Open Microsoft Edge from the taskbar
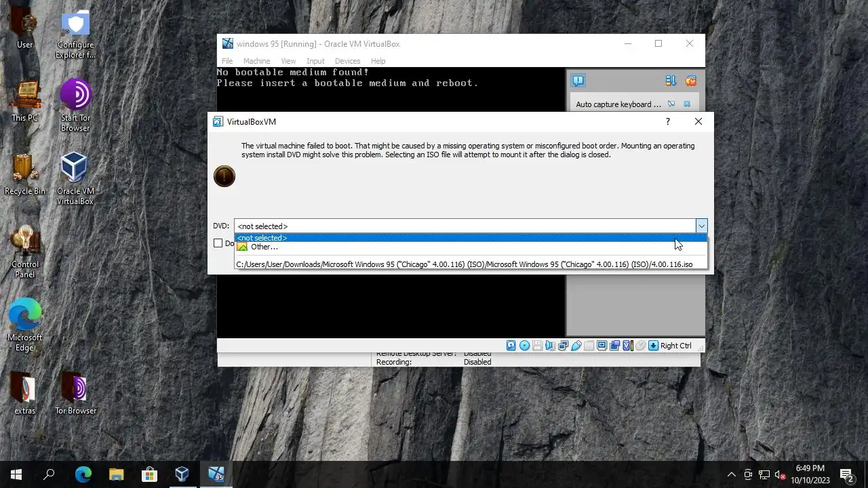 [83, 474]
